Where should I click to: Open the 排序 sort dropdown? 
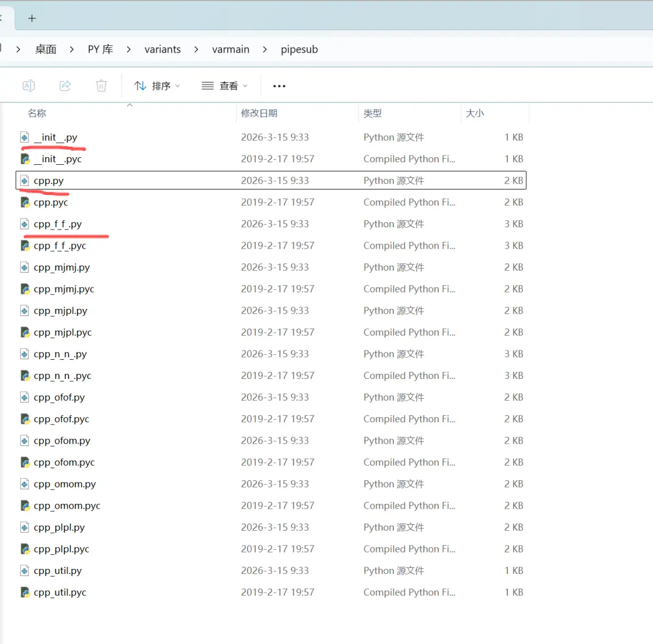tap(157, 86)
